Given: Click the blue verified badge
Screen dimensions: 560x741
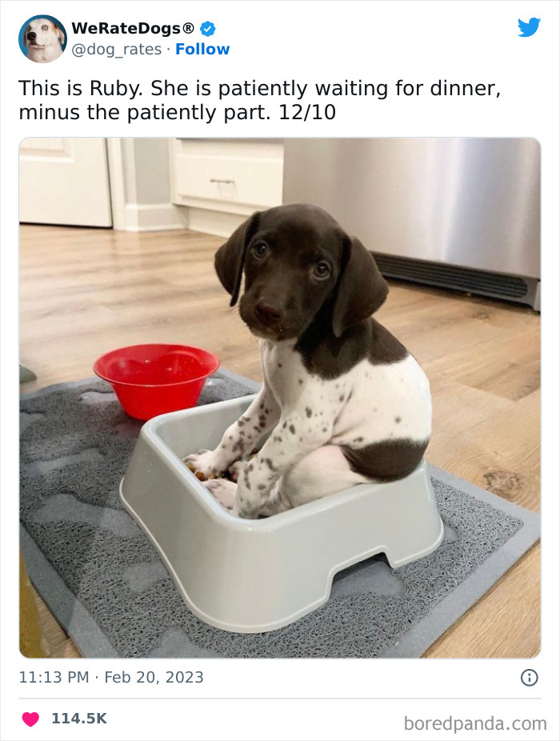Looking at the screenshot, I should (208, 29).
